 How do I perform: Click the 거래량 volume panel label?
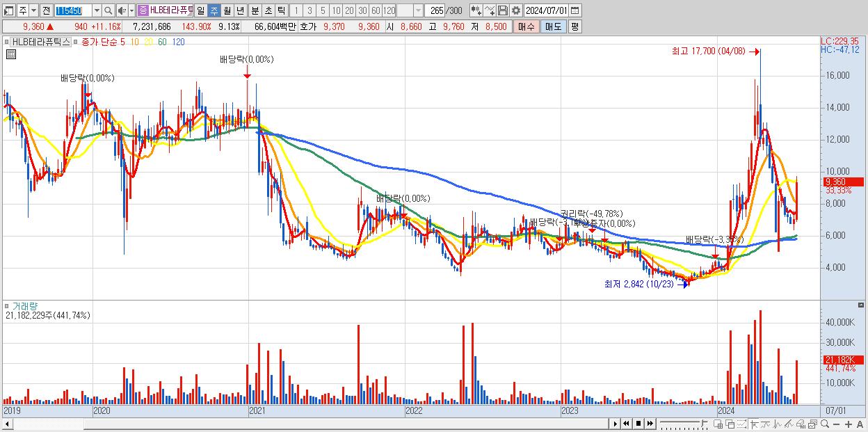(x=24, y=306)
